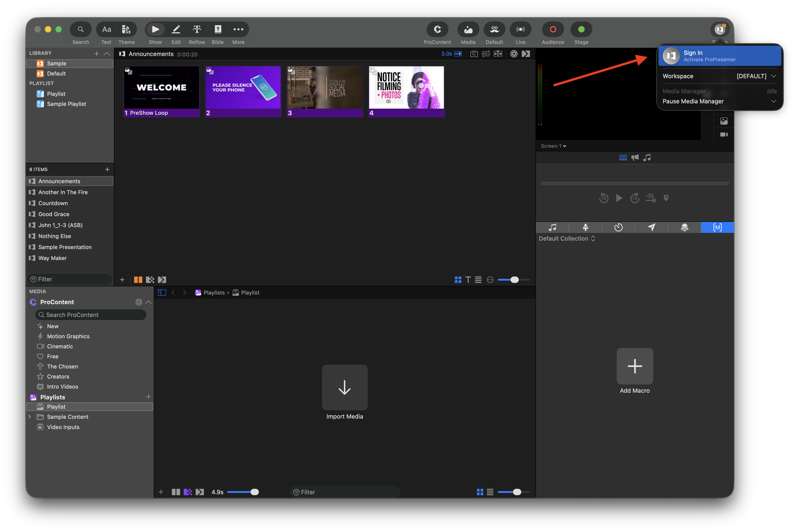This screenshot has height=532, width=800.
Task: Switch to Show mode
Action: point(155,30)
